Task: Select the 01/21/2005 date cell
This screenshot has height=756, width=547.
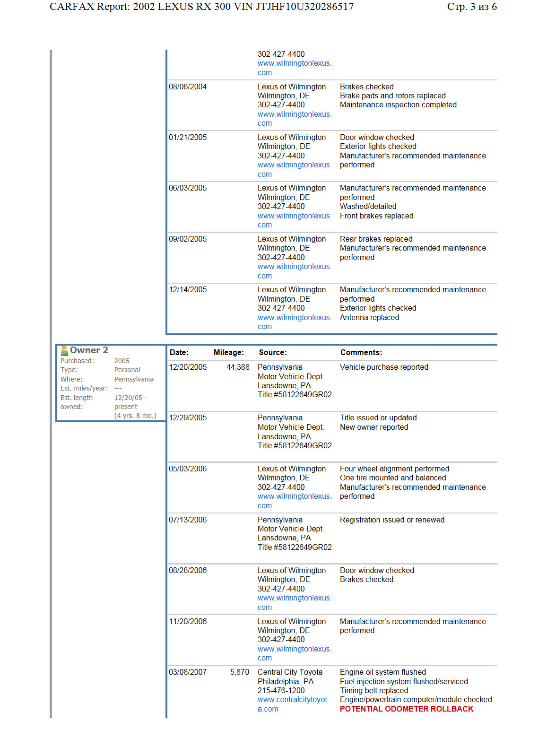Action: (188, 138)
